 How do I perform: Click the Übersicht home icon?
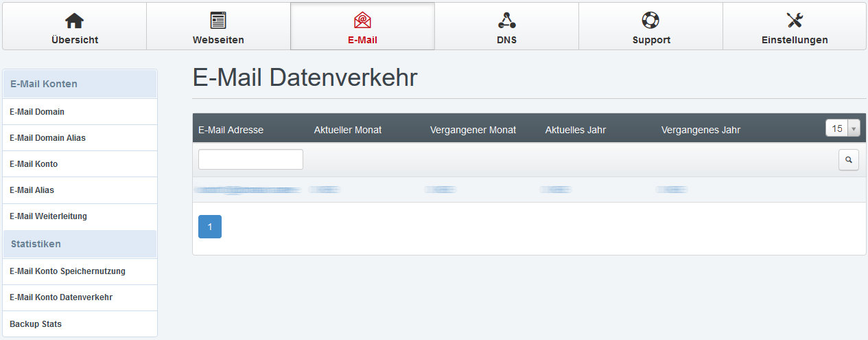(74, 21)
